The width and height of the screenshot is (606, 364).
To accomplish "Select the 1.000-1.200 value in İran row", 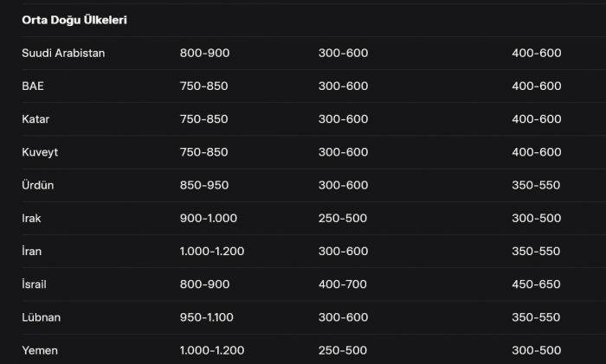I will coord(212,251).
